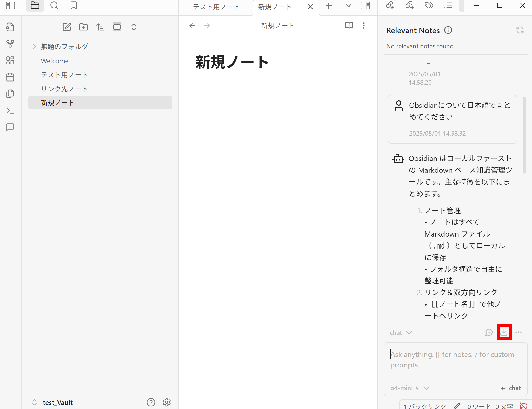Image resolution: width=532 pixels, height=409 pixels.
Task: Open the file explorer tab icon
Action: [35, 5]
